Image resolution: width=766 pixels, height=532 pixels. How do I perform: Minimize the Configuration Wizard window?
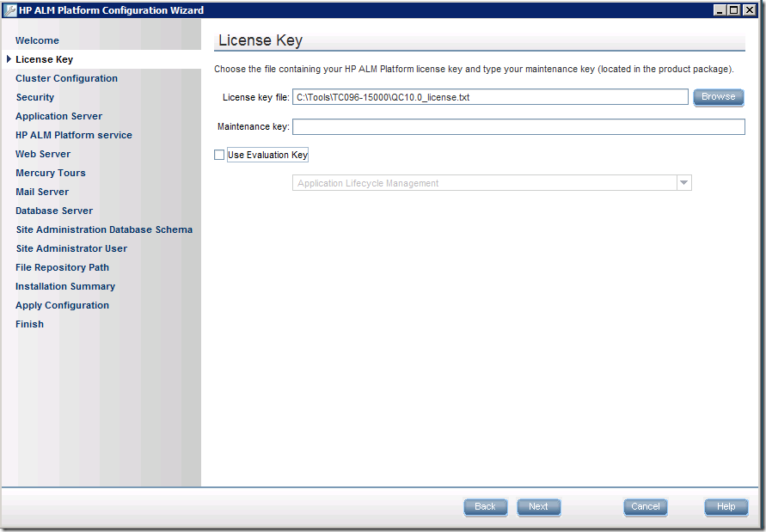[x=720, y=9]
